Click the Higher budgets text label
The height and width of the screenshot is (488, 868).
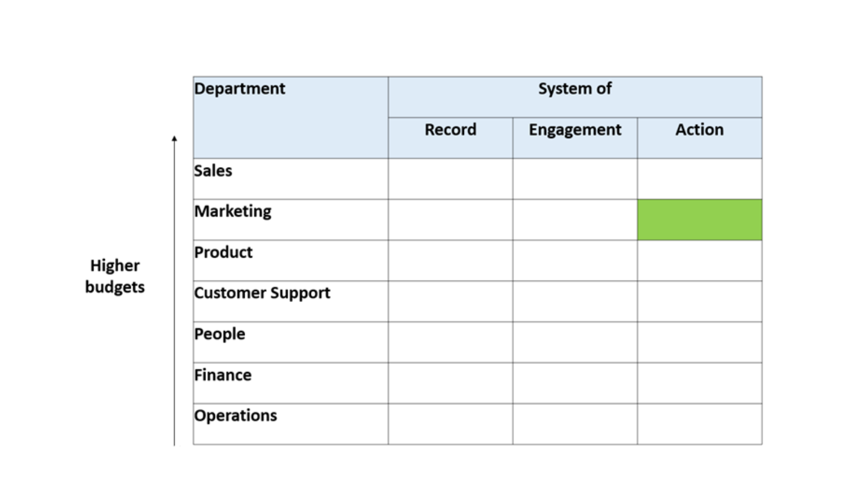(115, 276)
